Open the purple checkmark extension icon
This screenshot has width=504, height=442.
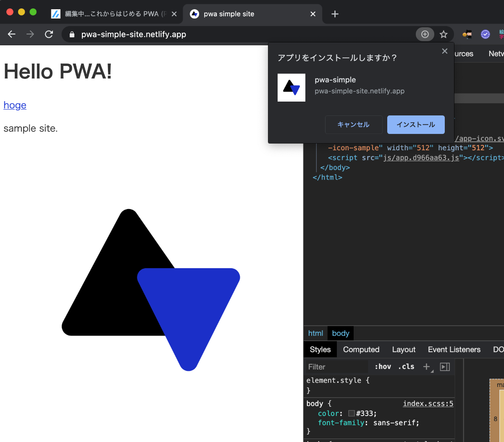(485, 34)
